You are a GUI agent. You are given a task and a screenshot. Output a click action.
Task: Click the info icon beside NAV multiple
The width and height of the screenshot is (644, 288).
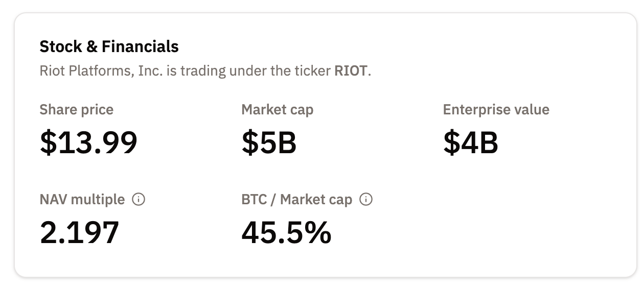pos(139,200)
